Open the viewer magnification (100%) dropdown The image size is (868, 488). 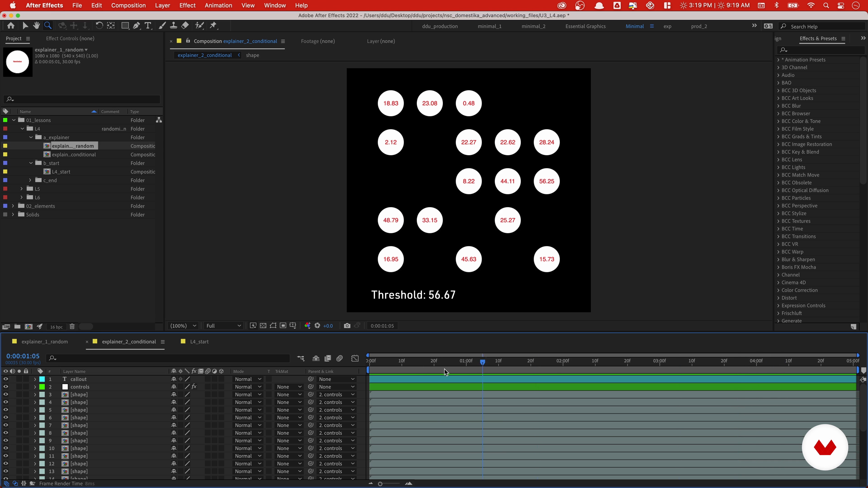183,326
